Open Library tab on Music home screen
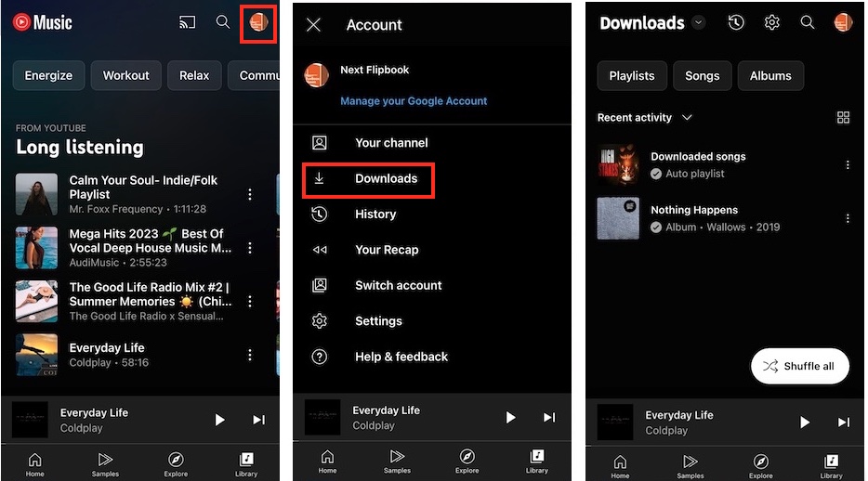Screen dimensions: 868x481 [x=246, y=464]
